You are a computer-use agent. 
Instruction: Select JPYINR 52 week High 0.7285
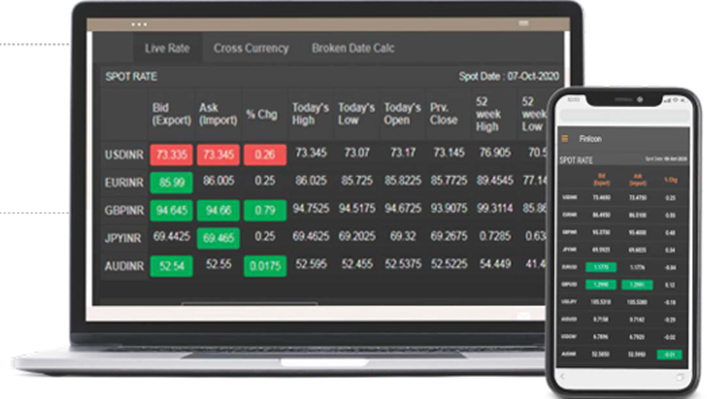click(x=495, y=236)
